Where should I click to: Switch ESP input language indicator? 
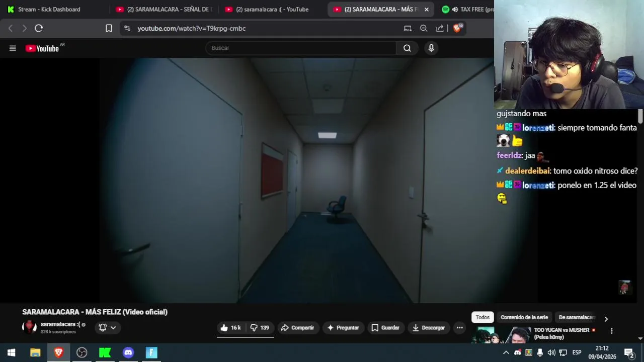click(x=577, y=352)
